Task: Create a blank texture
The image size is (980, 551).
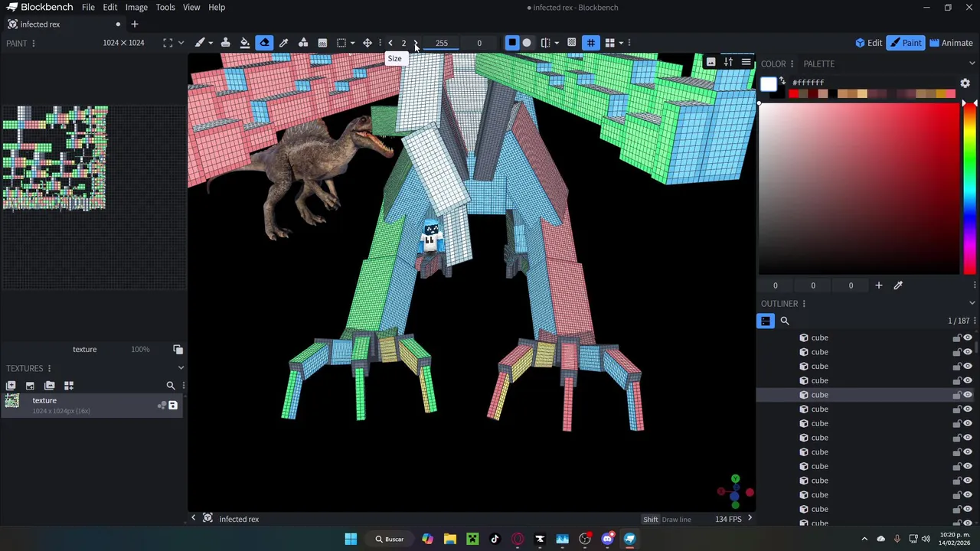Action: tap(11, 386)
